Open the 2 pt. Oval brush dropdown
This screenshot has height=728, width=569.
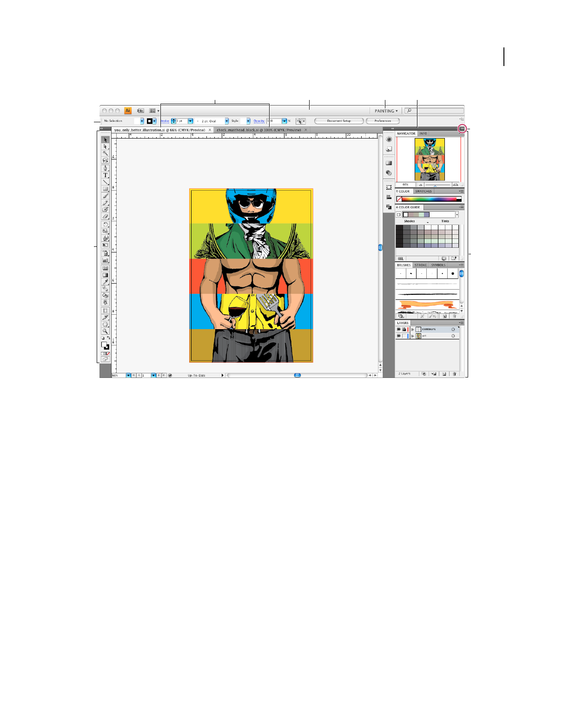point(227,121)
